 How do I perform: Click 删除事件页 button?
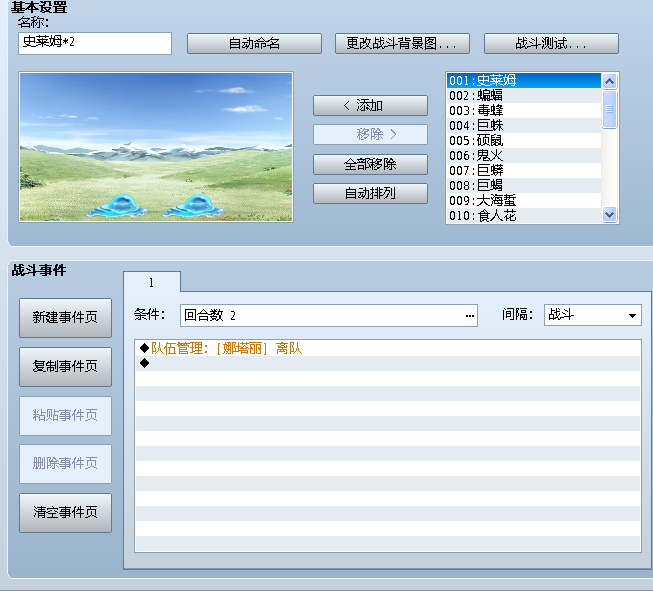coord(65,464)
